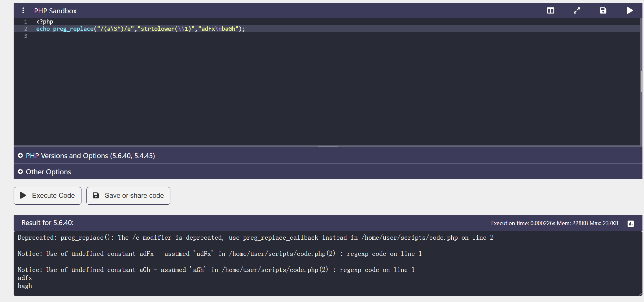
Task: Click the output panel resize handle
Action: click(640, 294)
